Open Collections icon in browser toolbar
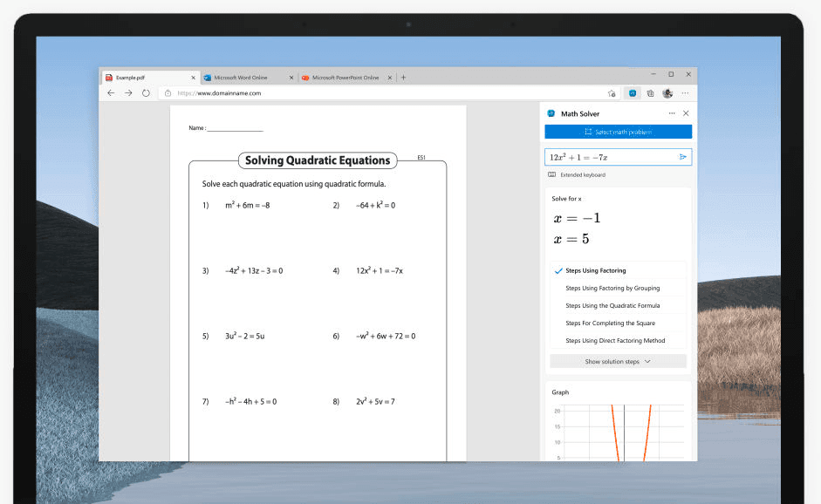Screen dimensions: 821x504 click(x=650, y=92)
